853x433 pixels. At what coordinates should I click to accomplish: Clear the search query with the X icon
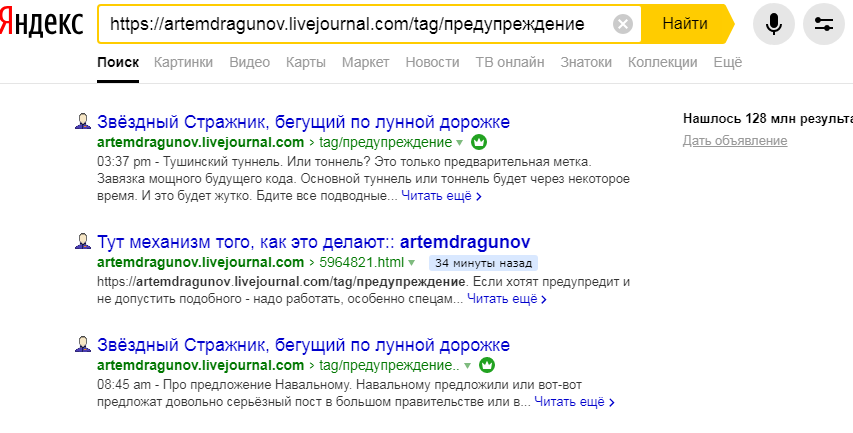[x=623, y=24]
